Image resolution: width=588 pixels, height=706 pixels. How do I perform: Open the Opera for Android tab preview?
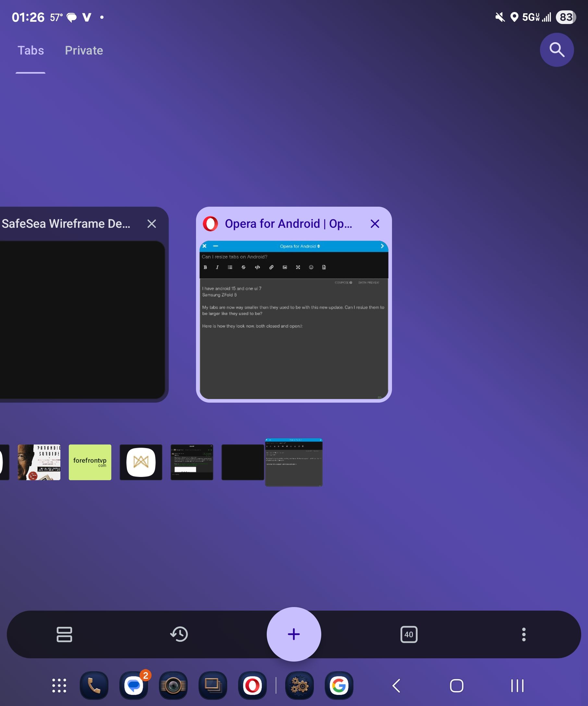(294, 320)
